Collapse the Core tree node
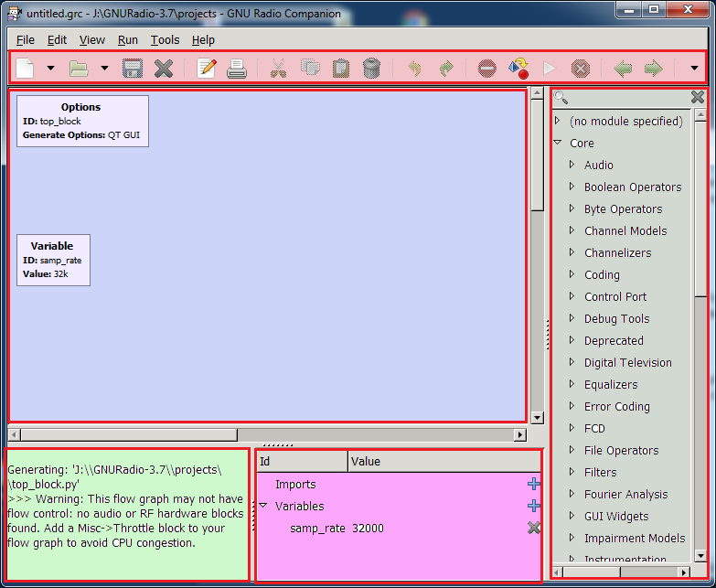The height and width of the screenshot is (588, 716). pyautogui.click(x=558, y=143)
